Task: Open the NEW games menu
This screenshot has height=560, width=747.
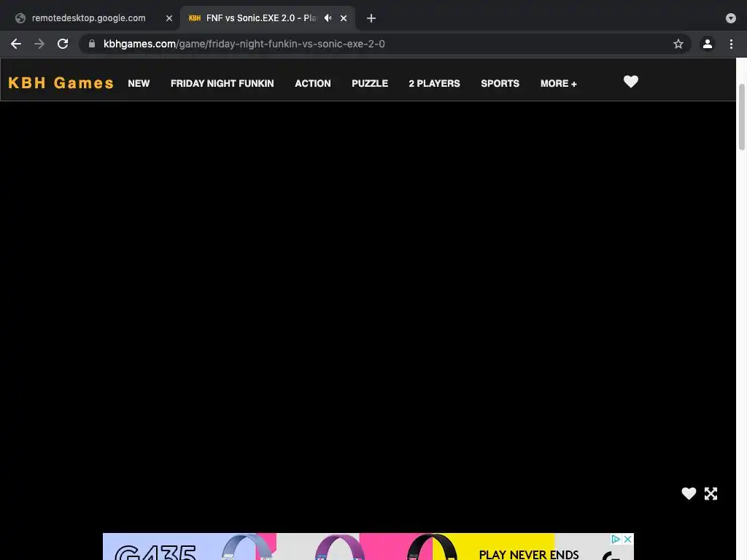Action: tap(139, 83)
